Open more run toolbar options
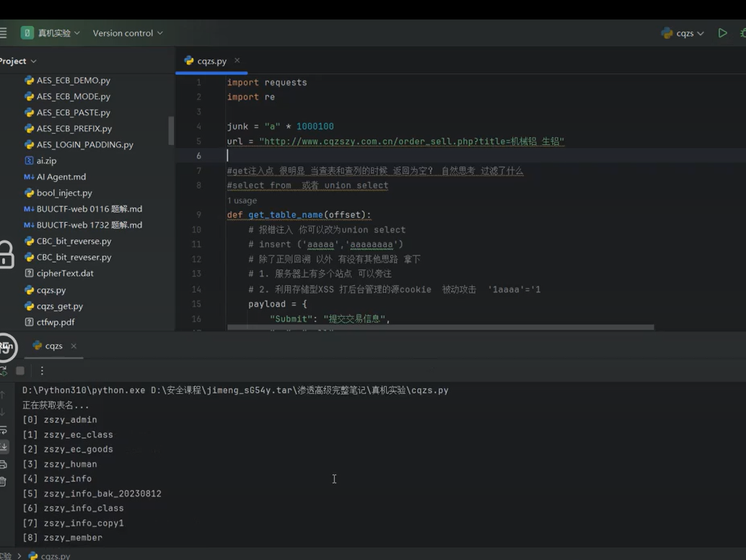The height and width of the screenshot is (560, 746). [42, 371]
